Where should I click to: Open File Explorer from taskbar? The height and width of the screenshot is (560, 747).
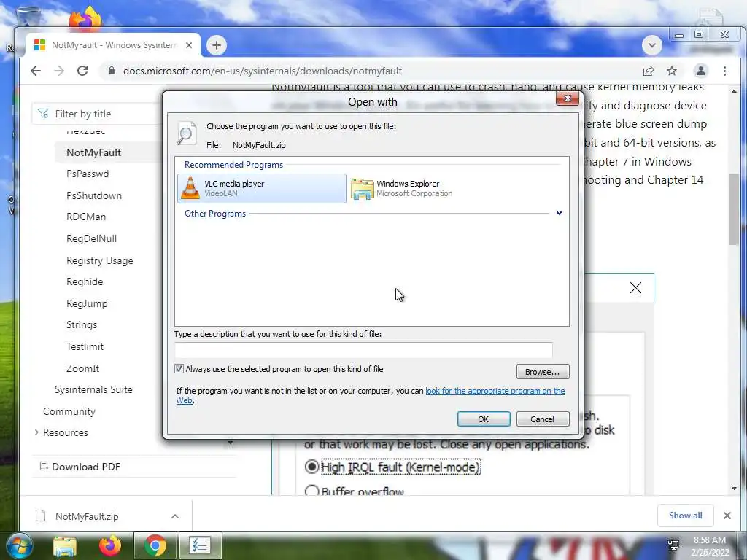65,545
